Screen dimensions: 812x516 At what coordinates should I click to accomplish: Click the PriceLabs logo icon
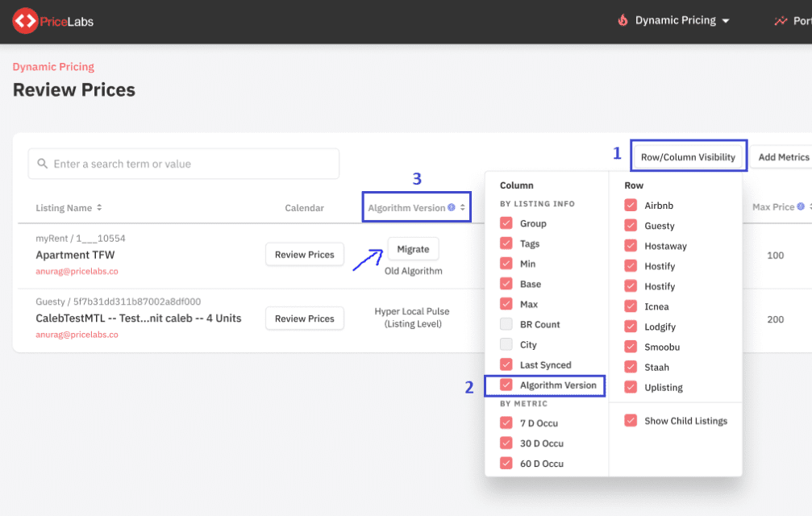(x=25, y=21)
